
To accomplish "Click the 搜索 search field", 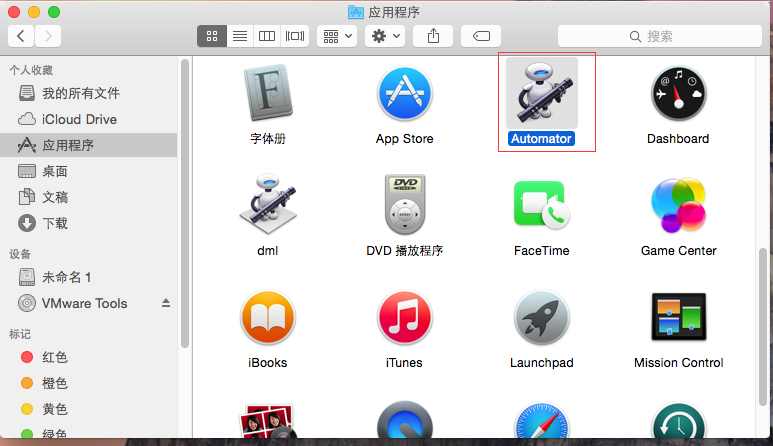I will pyautogui.click(x=660, y=36).
